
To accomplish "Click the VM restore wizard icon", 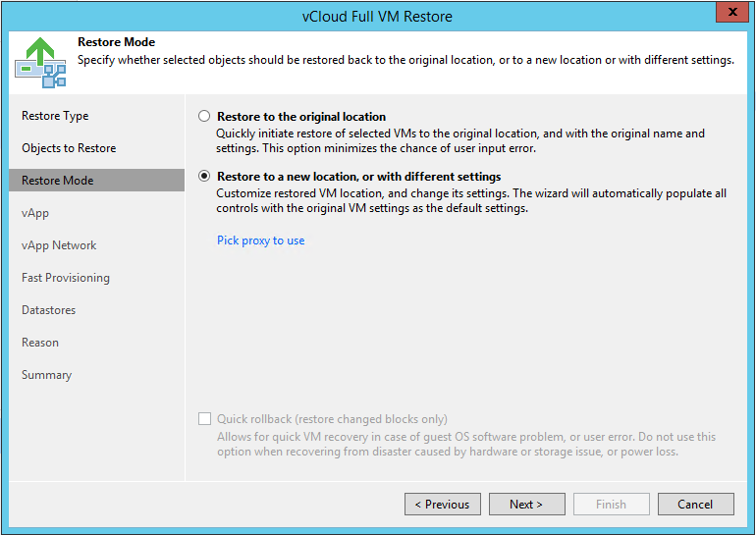I will [40, 63].
